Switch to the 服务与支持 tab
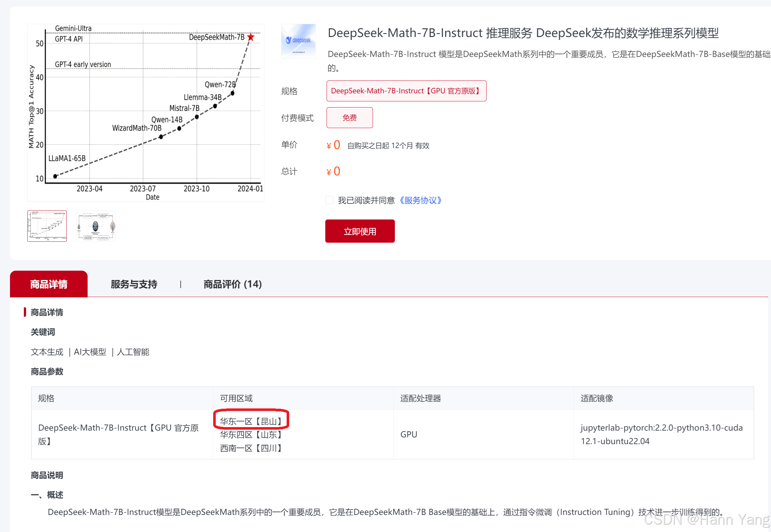 (x=134, y=284)
